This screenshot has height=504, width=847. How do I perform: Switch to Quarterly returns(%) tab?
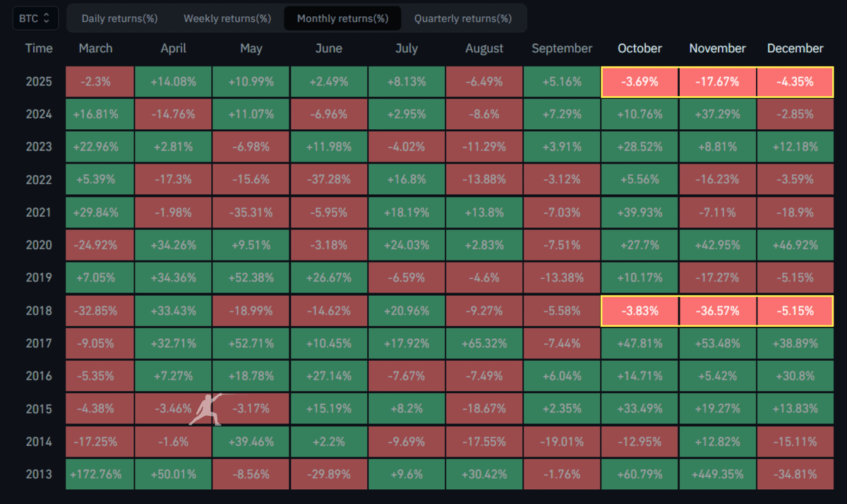pyautogui.click(x=463, y=18)
